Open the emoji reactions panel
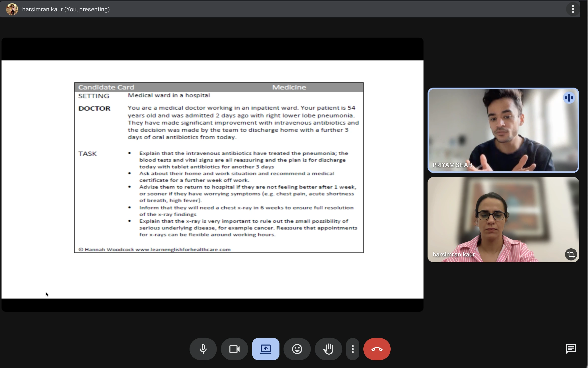Viewport: 588px width, 368px height. pos(297,349)
